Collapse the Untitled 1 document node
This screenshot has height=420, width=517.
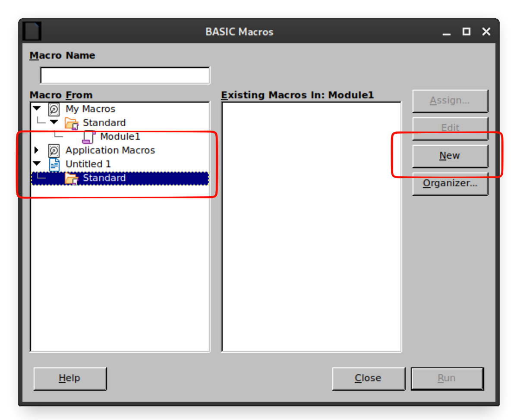[37, 164]
